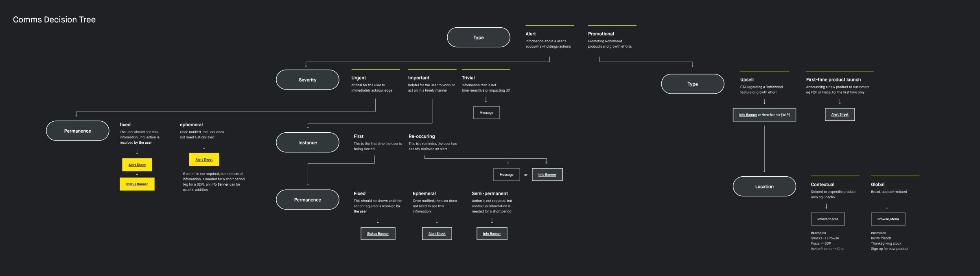Open the outlined Status Banner under Fixed
The width and height of the screenshot is (980, 276).
pos(378,234)
